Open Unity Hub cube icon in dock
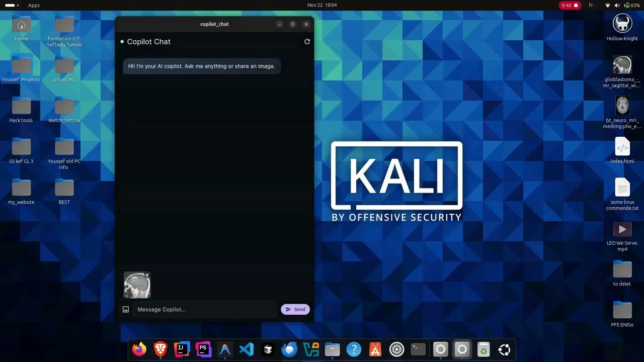The image size is (644, 362). click(268, 349)
